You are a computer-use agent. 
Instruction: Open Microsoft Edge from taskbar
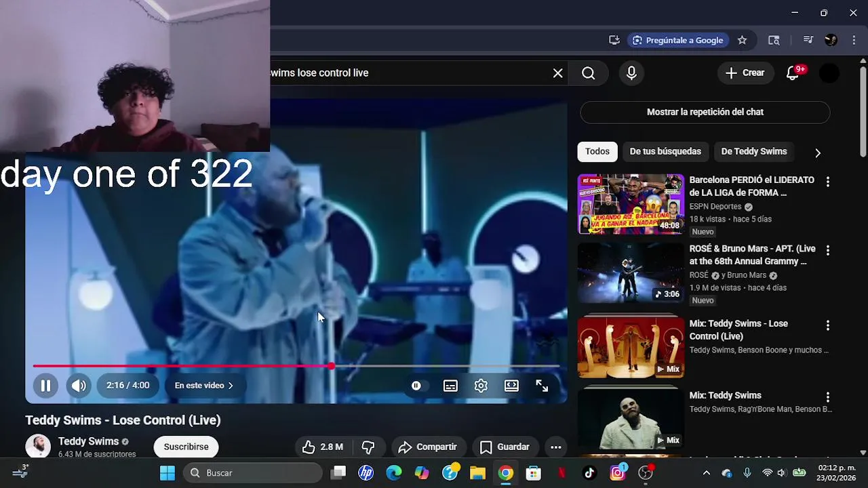point(394,473)
